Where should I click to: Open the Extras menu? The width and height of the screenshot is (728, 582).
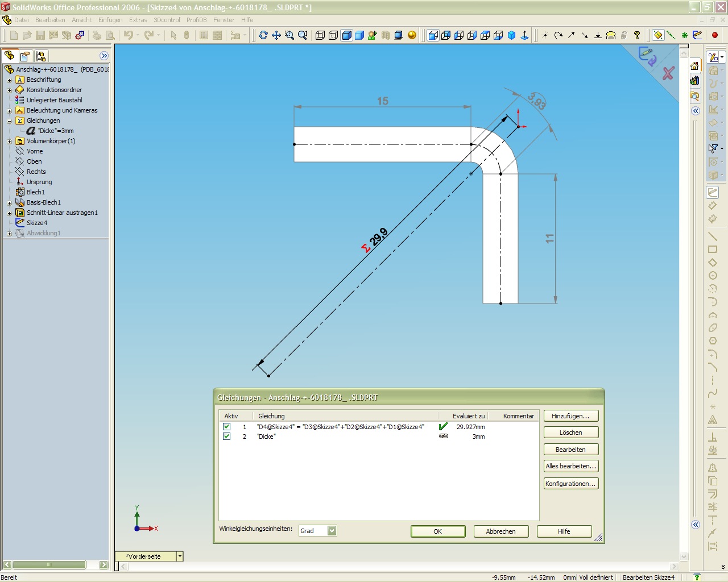(x=138, y=20)
